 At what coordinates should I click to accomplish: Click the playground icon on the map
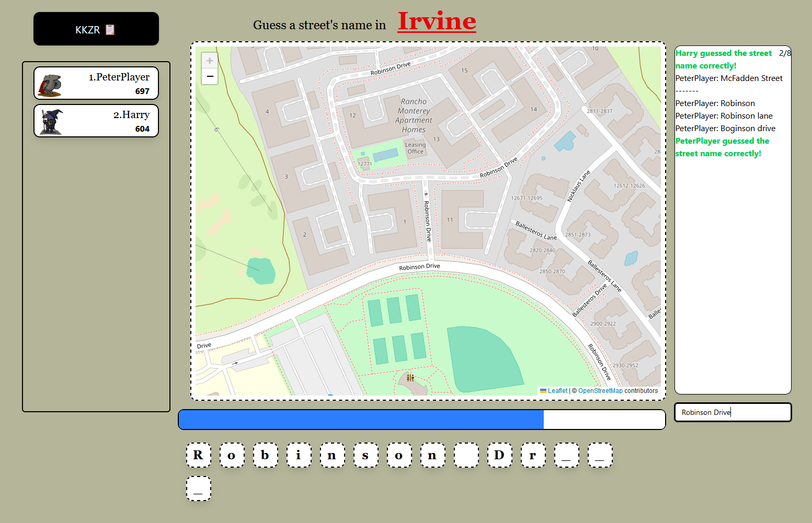coord(410,377)
